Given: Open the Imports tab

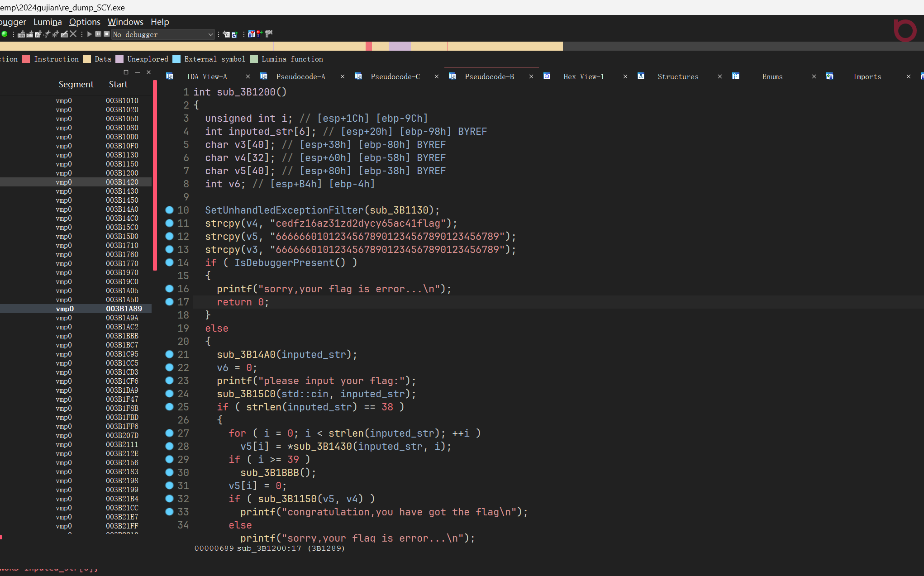Looking at the screenshot, I should coord(867,76).
